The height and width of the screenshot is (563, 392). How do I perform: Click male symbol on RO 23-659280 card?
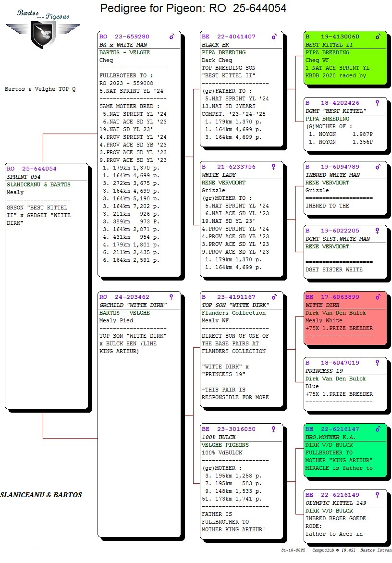tap(172, 37)
